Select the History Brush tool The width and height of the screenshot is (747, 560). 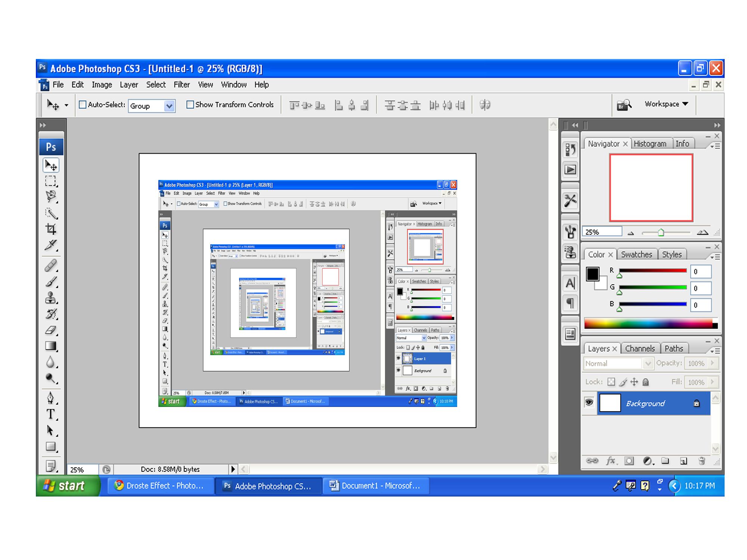51,314
